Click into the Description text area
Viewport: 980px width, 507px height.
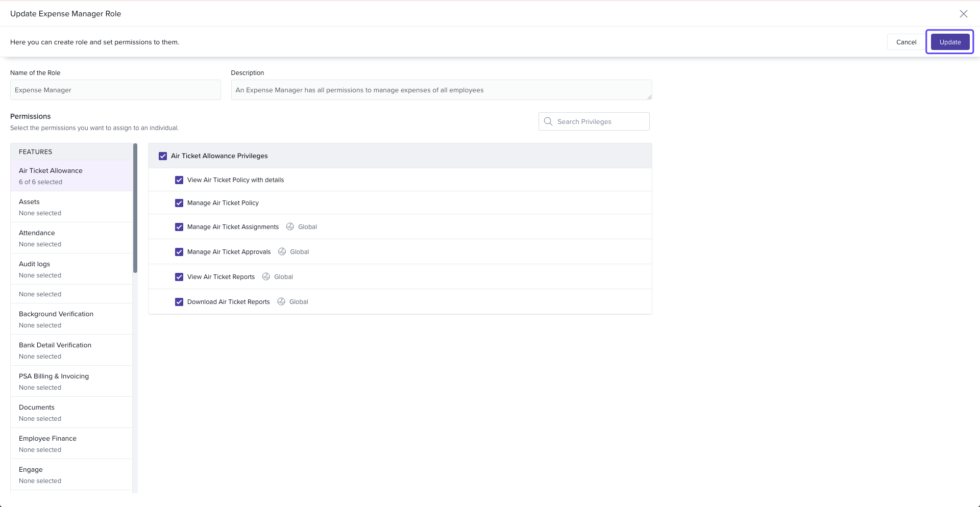(x=441, y=90)
